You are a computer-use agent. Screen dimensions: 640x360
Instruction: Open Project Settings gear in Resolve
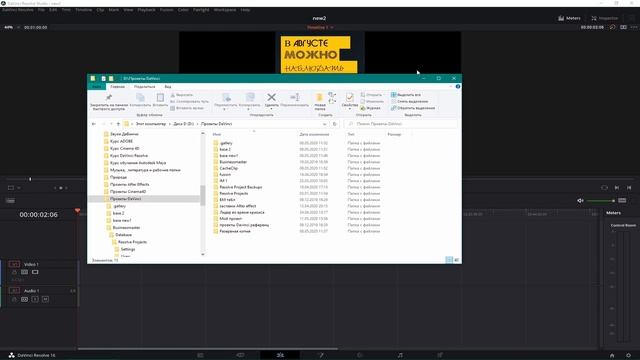[629, 356]
